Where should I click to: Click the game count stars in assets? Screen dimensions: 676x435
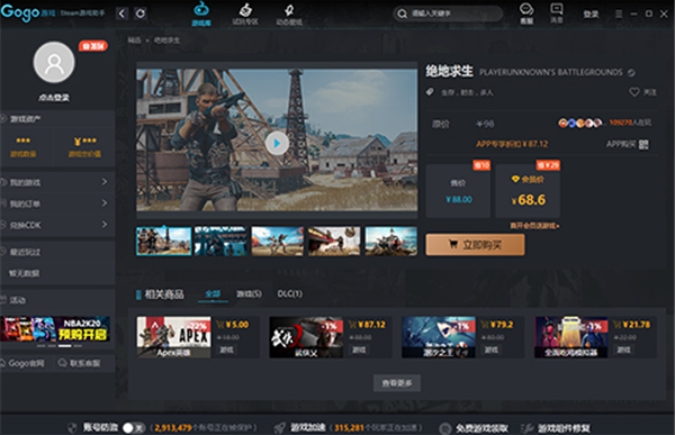[x=23, y=141]
